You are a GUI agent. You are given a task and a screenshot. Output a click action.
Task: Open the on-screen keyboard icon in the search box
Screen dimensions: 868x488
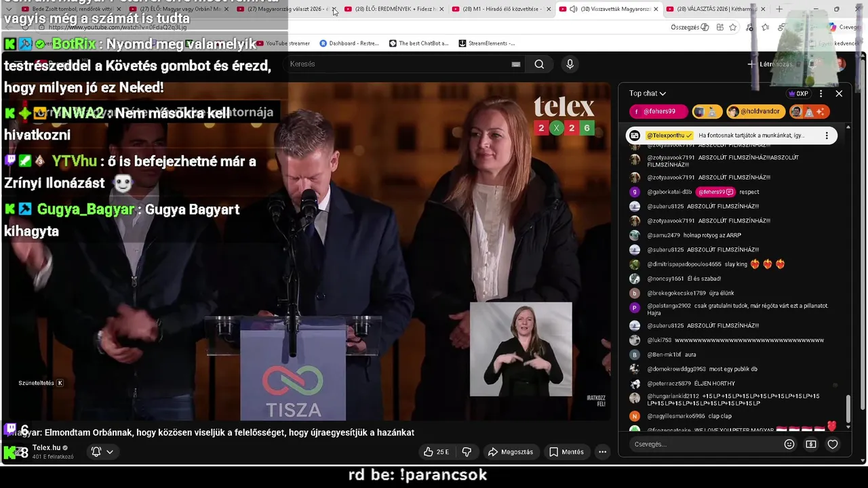[x=516, y=64]
